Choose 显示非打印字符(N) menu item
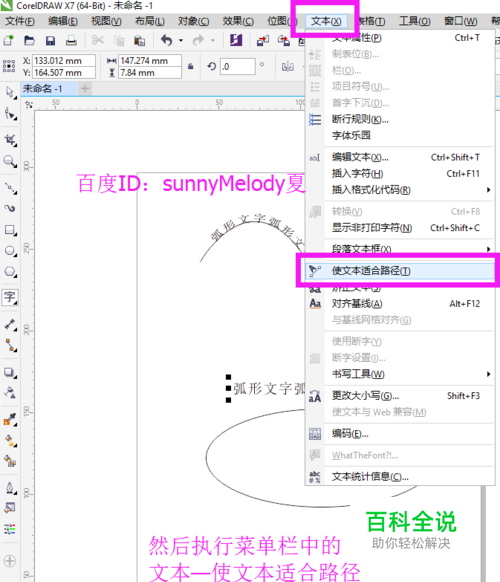 pos(400,228)
